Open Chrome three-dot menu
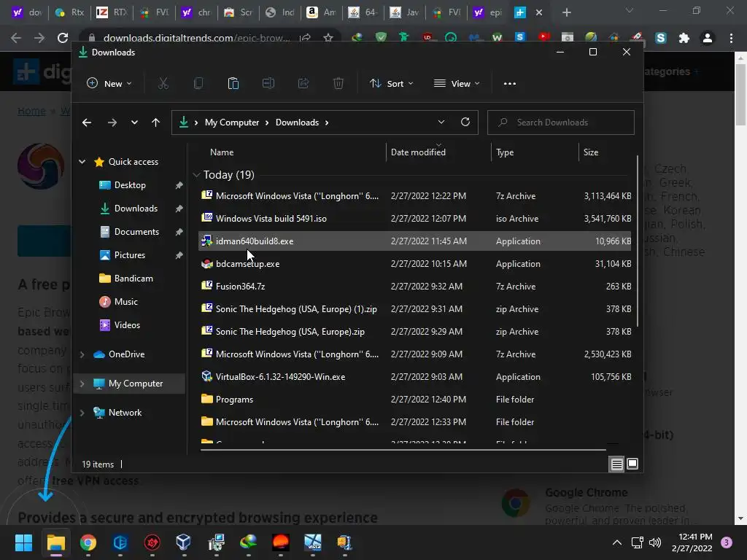 coord(731,38)
